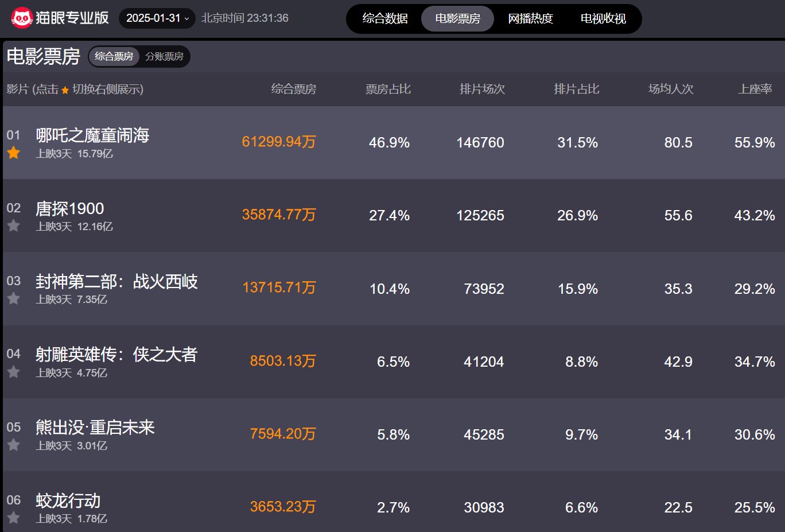Open 哪吒之魔童闹海 movie details

click(x=91, y=135)
